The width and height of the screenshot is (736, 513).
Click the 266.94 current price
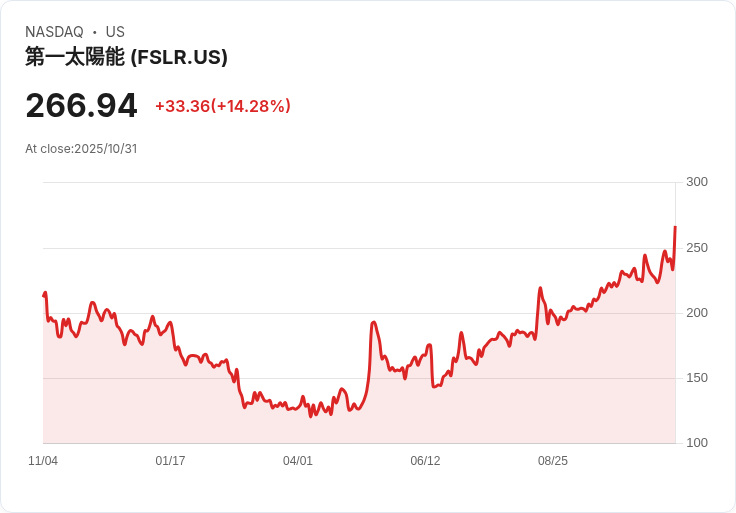click(81, 106)
